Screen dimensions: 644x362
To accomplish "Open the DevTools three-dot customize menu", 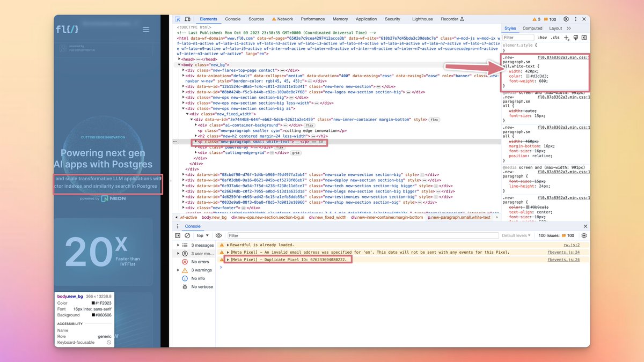I will pos(575,19).
